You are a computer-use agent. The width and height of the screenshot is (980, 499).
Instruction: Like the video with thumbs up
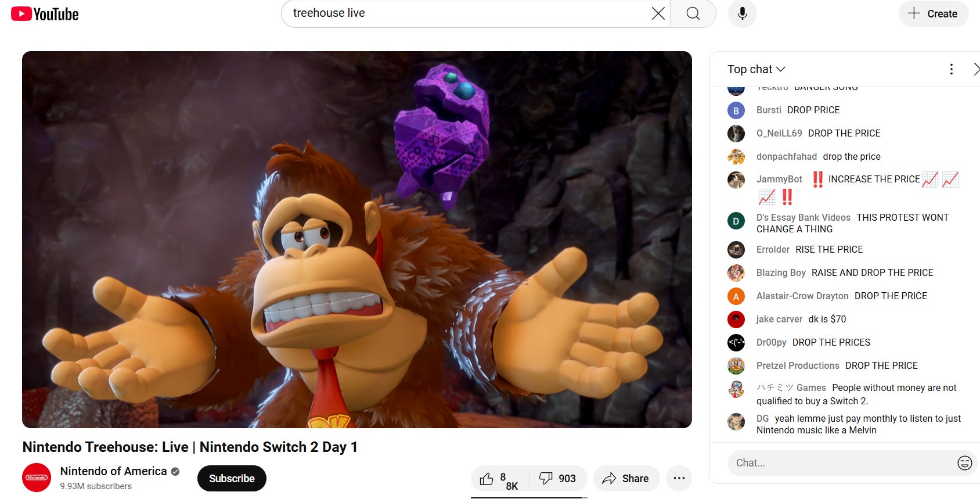click(499, 479)
